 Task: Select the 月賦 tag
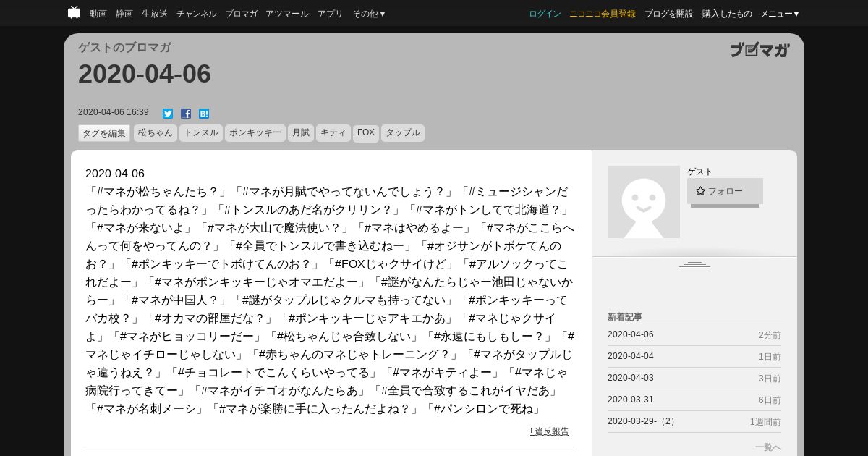(301, 133)
